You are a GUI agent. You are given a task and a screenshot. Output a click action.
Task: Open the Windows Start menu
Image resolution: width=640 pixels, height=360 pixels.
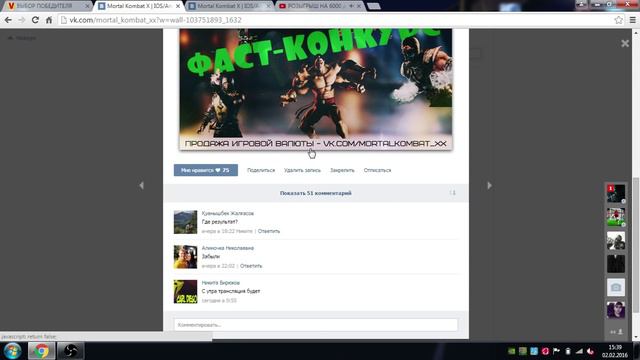pyautogui.click(x=12, y=351)
